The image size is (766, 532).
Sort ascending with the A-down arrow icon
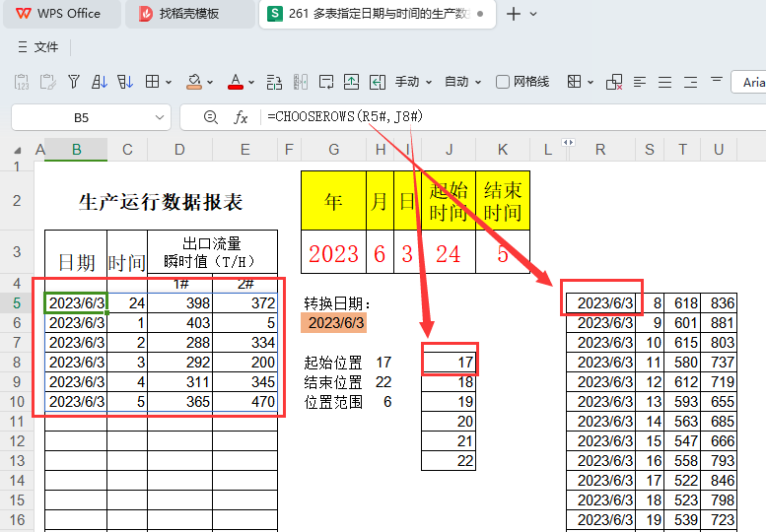click(100, 82)
